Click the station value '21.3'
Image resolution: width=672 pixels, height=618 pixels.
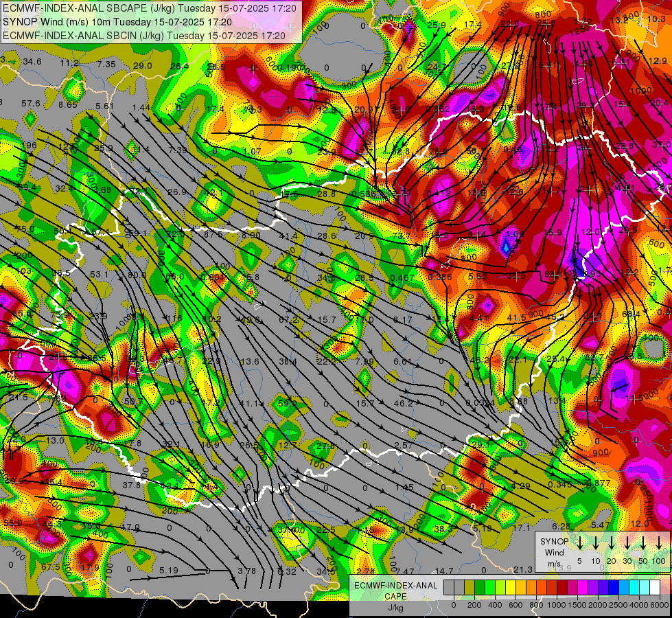tap(523, 569)
